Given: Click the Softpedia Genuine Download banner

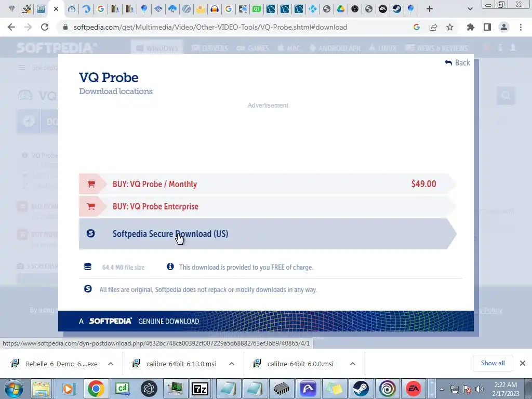Looking at the screenshot, I should [266, 321].
